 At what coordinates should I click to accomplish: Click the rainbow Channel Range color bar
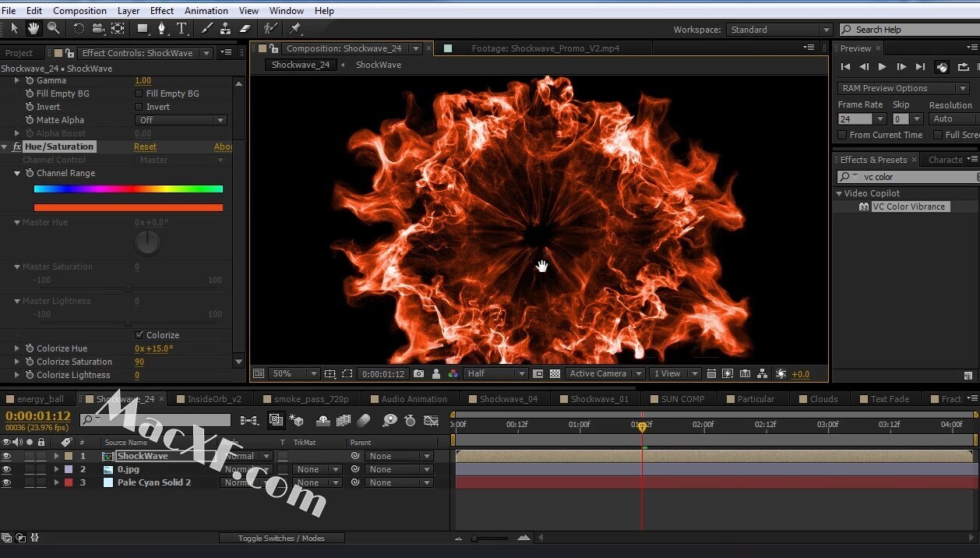[129, 189]
